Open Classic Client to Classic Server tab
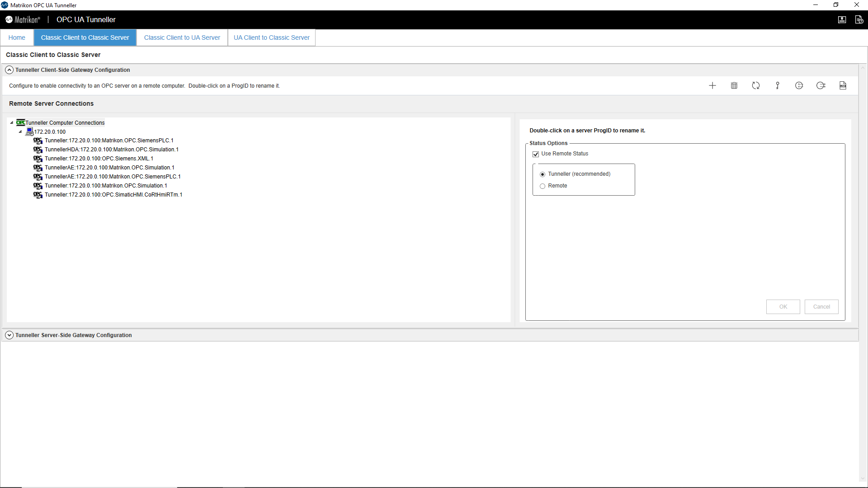Viewport: 868px width, 488px height. tap(85, 38)
